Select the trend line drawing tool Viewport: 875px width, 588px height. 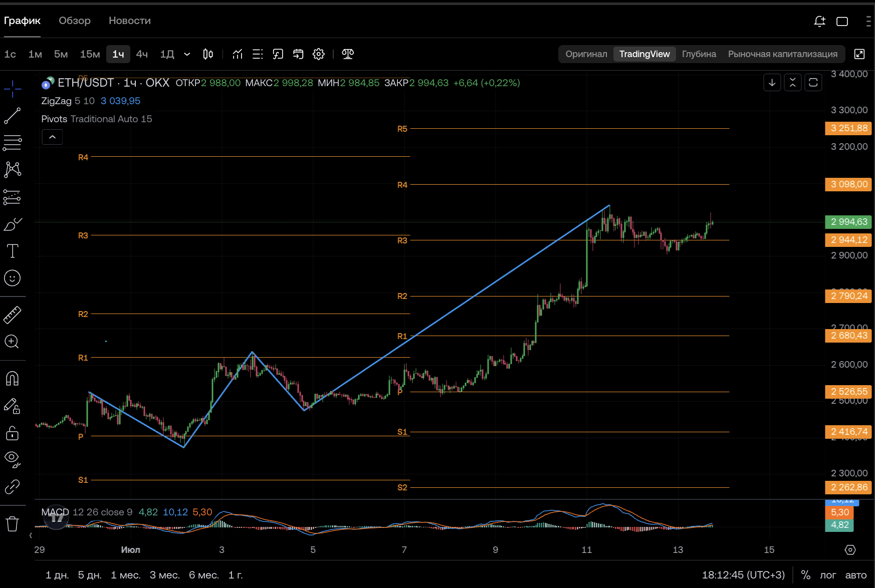click(13, 116)
